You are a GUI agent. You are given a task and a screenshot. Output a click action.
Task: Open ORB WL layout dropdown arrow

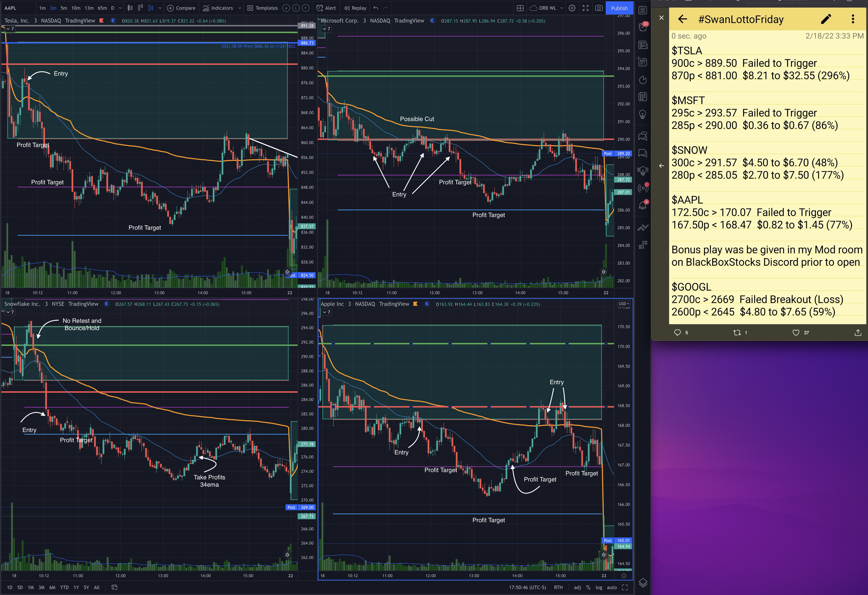tap(561, 8)
